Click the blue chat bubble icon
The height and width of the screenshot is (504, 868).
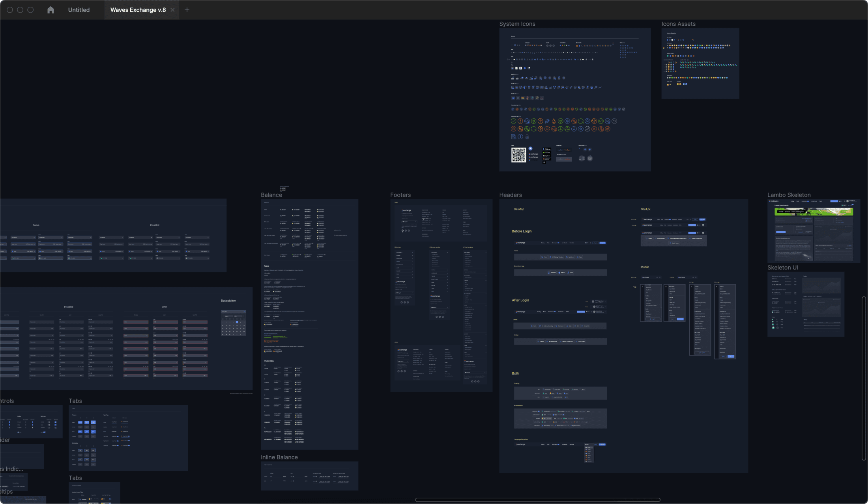(x=545, y=78)
